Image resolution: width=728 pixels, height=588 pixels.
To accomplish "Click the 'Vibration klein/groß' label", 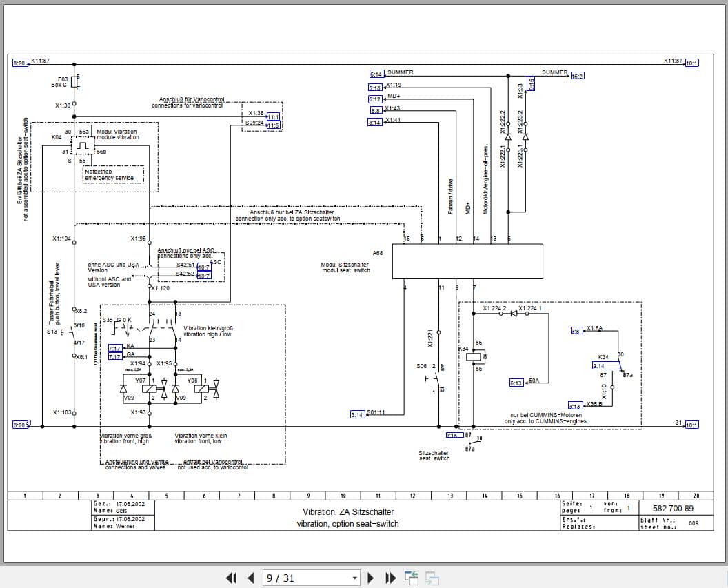I will pos(208,328).
